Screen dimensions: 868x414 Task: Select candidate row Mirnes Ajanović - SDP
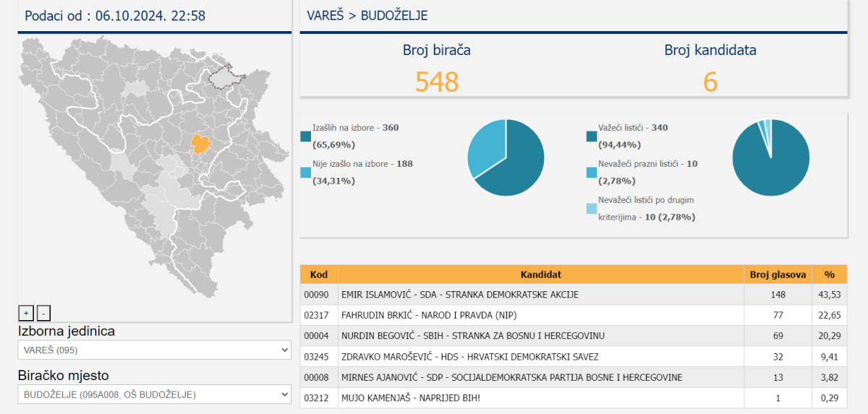click(x=574, y=377)
